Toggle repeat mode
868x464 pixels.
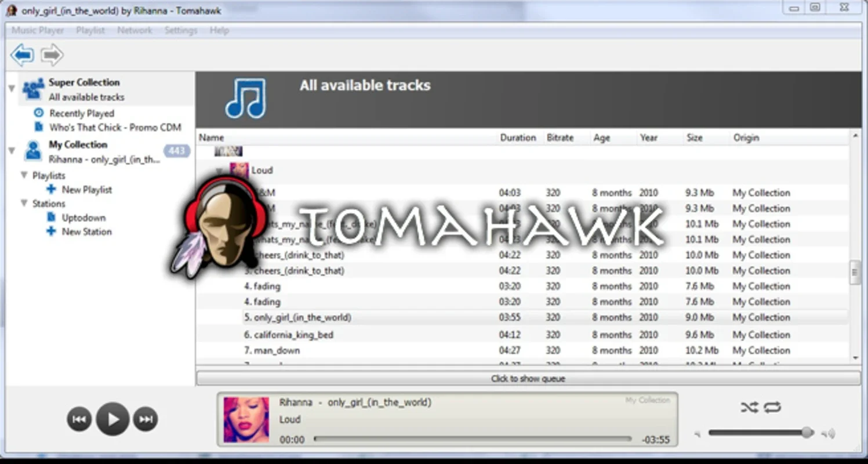click(x=772, y=408)
